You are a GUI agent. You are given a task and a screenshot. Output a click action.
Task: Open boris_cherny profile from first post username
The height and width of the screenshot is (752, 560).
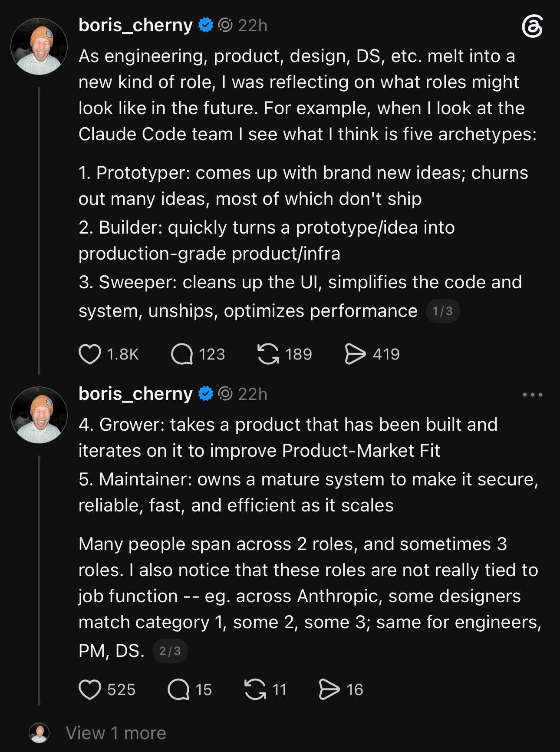coord(135,25)
